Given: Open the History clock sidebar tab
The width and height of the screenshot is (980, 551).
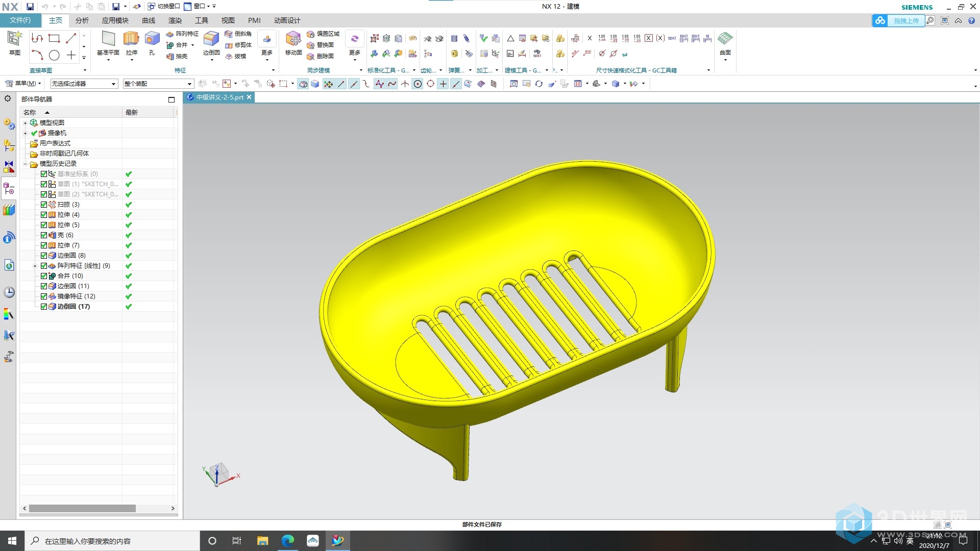Looking at the screenshot, I should pos(9,292).
